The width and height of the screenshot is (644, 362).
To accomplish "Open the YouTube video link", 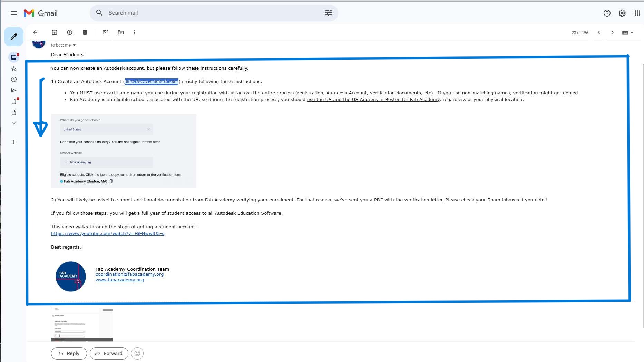I will pyautogui.click(x=108, y=234).
